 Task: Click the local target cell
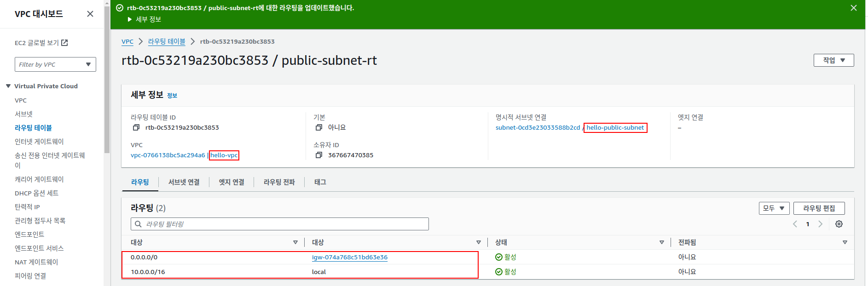(319, 272)
